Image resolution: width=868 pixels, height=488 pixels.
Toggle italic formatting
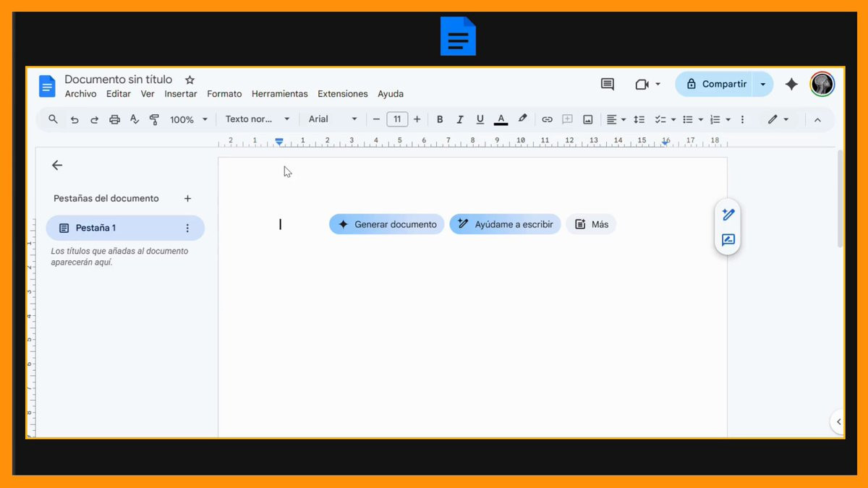coord(459,119)
